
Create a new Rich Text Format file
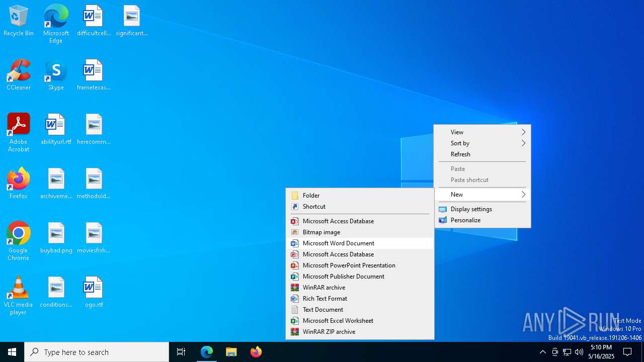point(360,299)
